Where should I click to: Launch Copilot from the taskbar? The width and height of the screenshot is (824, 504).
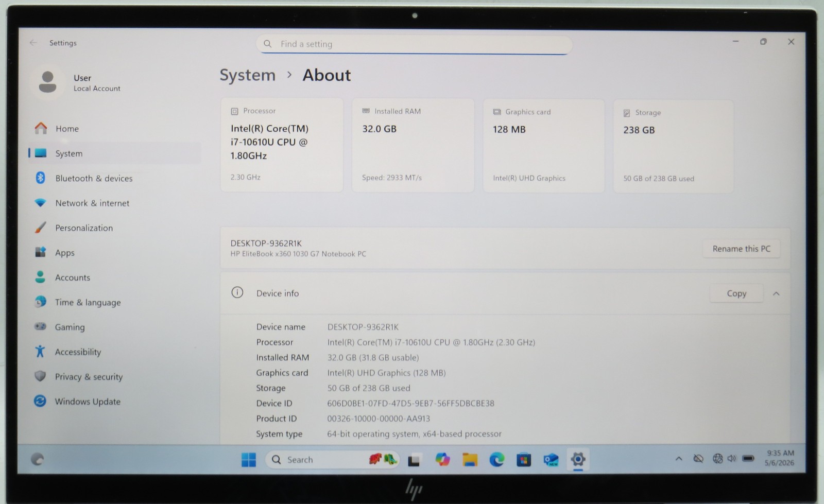click(x=442, y=459)
